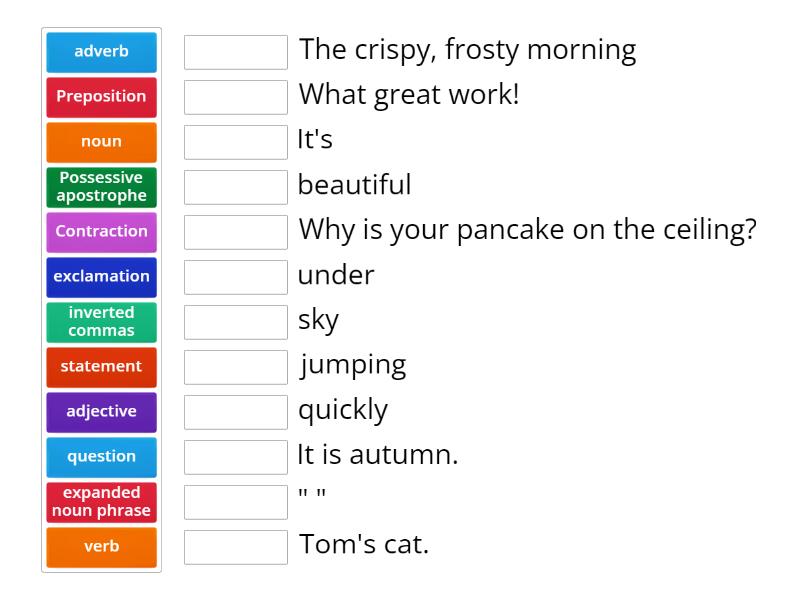The height and width of the screenshot is (600, 800).
Task: Click the phrase 'Why is your pancake on the ceiling?'
Action: [525, 230]
